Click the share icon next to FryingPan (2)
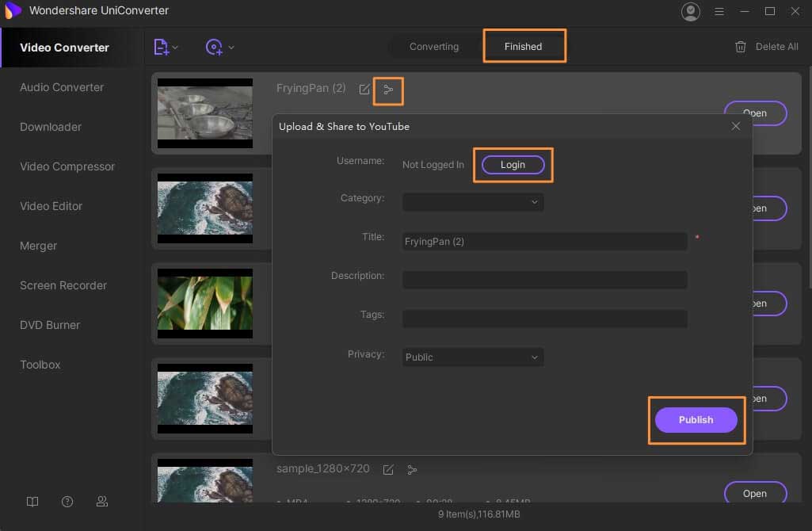Viewport: 812px width, 531px height. point(388,90)
